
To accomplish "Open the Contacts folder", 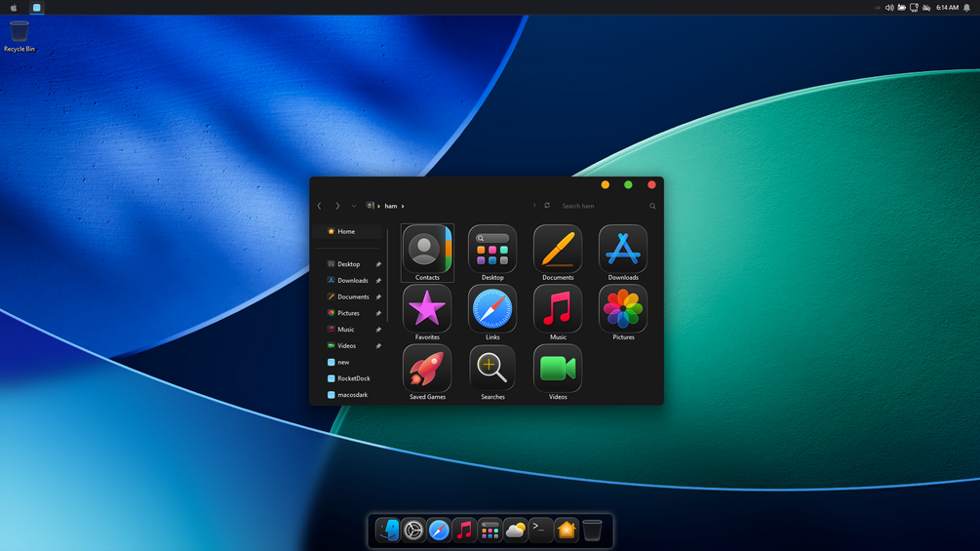I will tap(427, 253).
